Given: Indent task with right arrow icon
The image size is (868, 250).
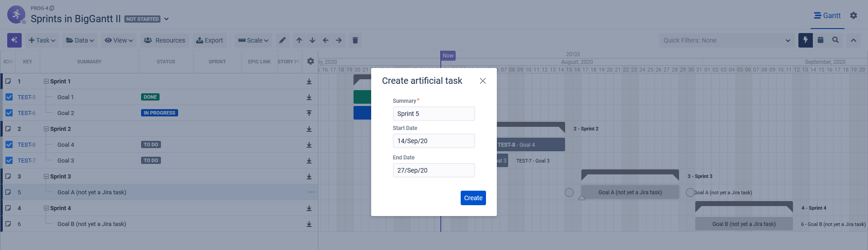Looking at the screenshot, I should (x=339, y=40).
